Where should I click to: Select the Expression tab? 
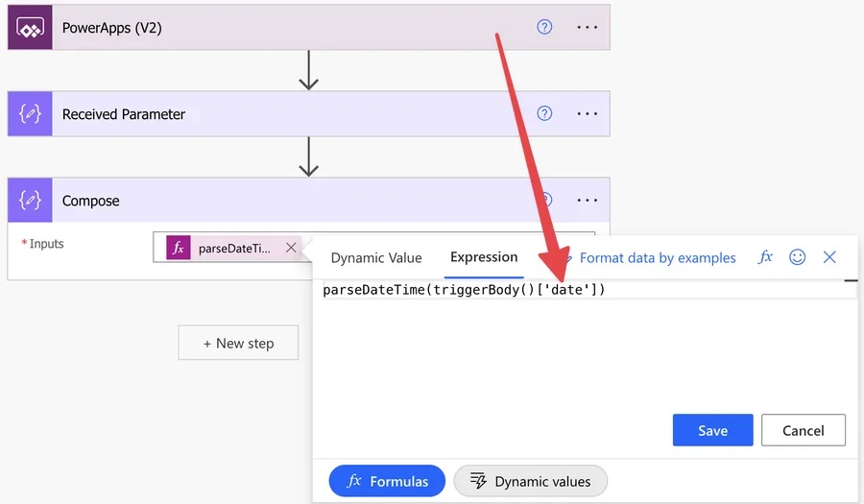click(x=484, y=257)
